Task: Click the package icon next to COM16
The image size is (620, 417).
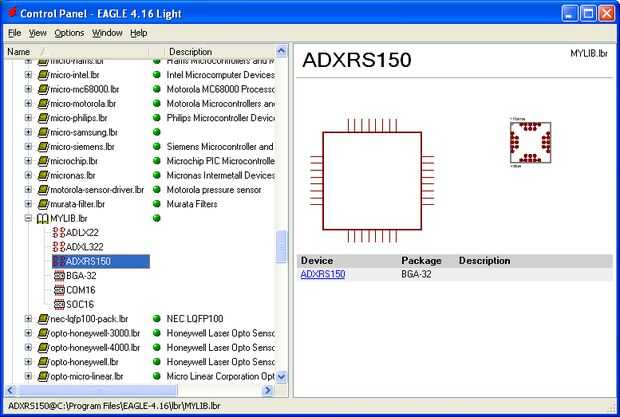Action: click(59, 290)
